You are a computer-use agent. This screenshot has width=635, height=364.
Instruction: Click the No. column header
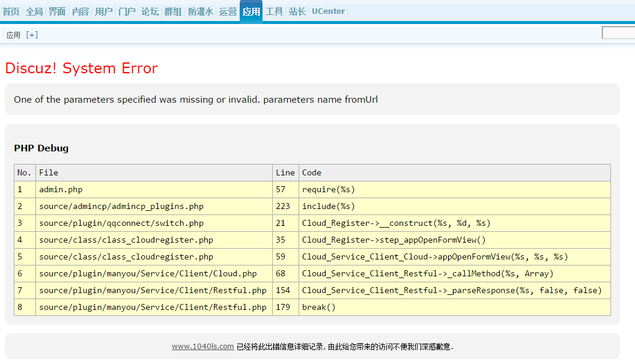coord(25,172)
